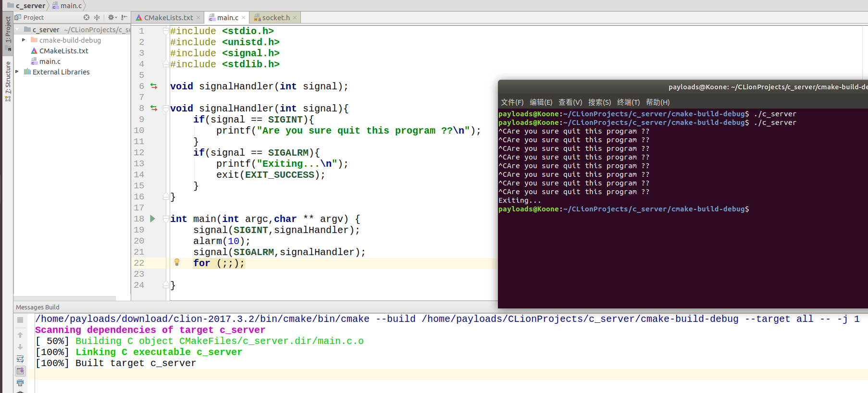Viewport: 868px width, 393px height.
Task: Click the green Run arrow beside main
Action: tap(153, 219)
